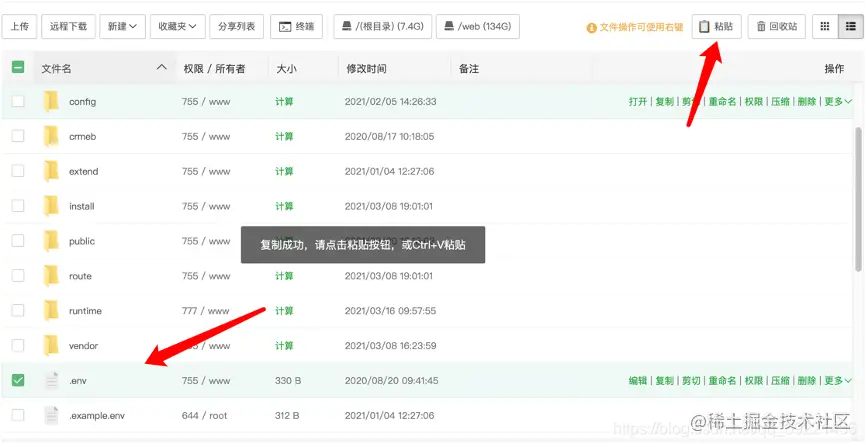
Task: Click the config folder icon
Action: (x=51, y=102)
